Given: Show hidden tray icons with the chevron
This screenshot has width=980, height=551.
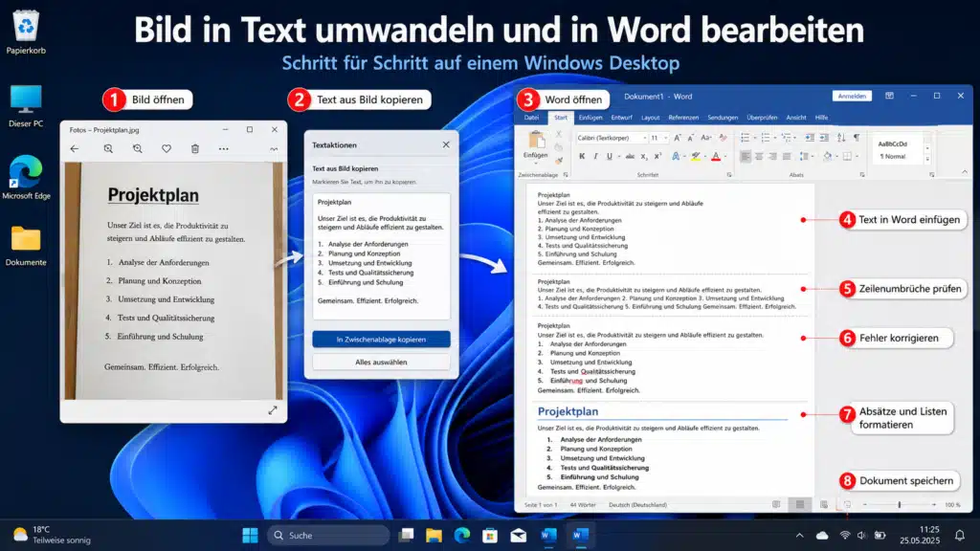Looking at the screenshot, I should point(799,536).
